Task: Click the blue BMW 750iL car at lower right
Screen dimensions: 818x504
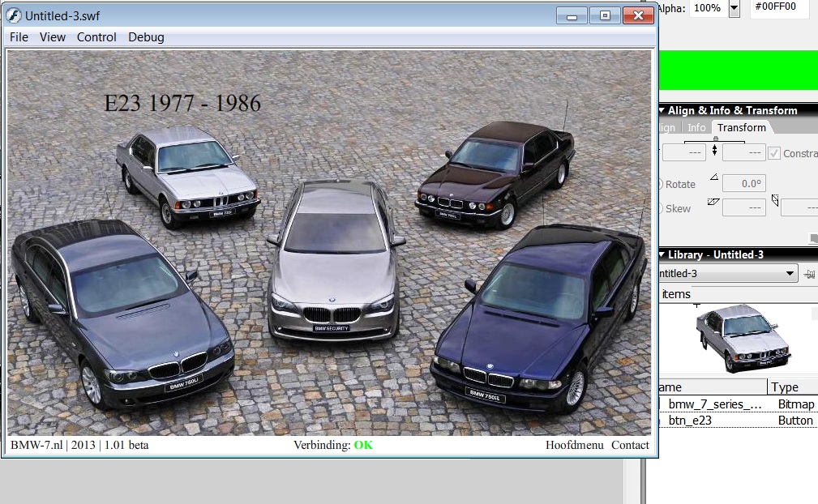Action: coord(537,318)
